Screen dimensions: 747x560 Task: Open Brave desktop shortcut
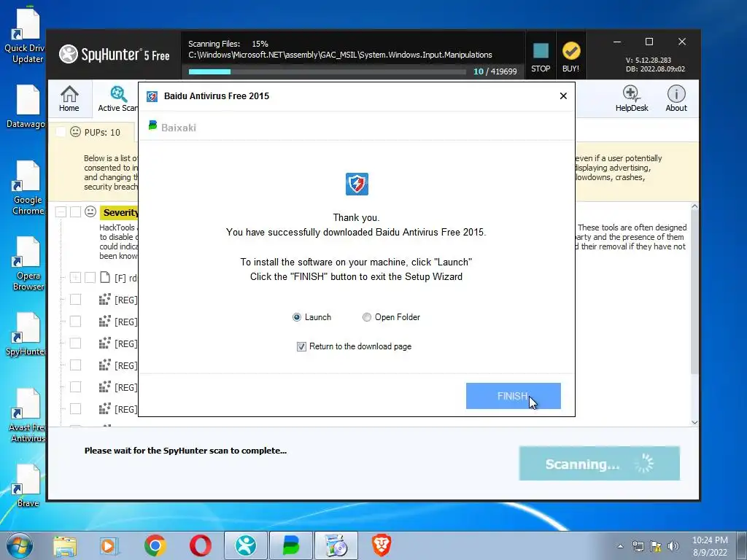point(27,486)
